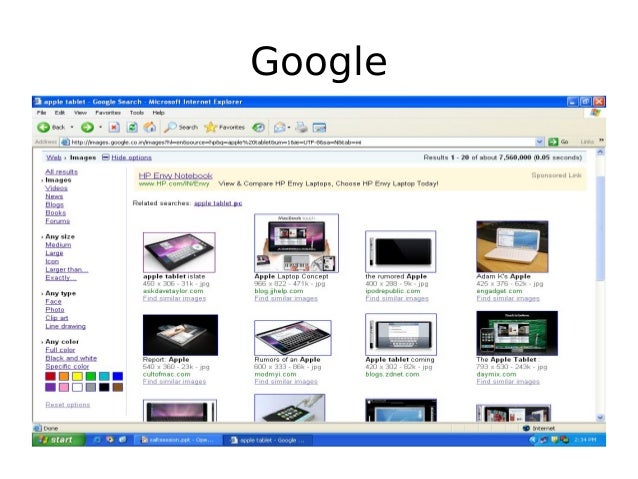Choose Large image size

[x=54, y=253]
